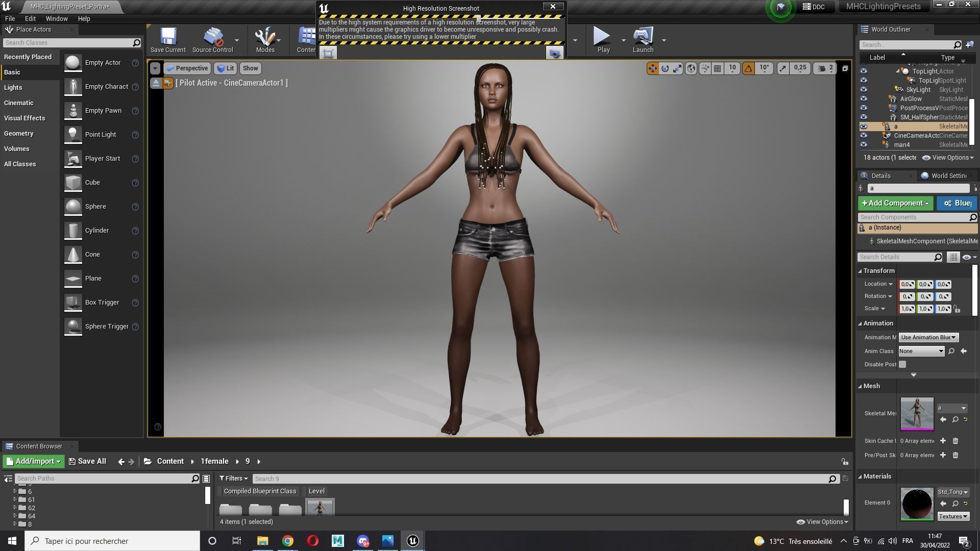Open the Window menu
Screen dimensions: 980x551
click(56, 19)
